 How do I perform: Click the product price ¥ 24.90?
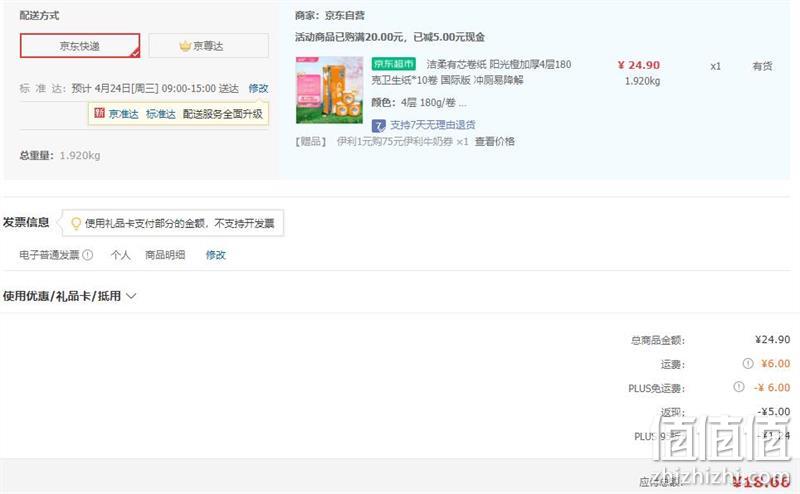pyautogui.click(x=638, y=65)
